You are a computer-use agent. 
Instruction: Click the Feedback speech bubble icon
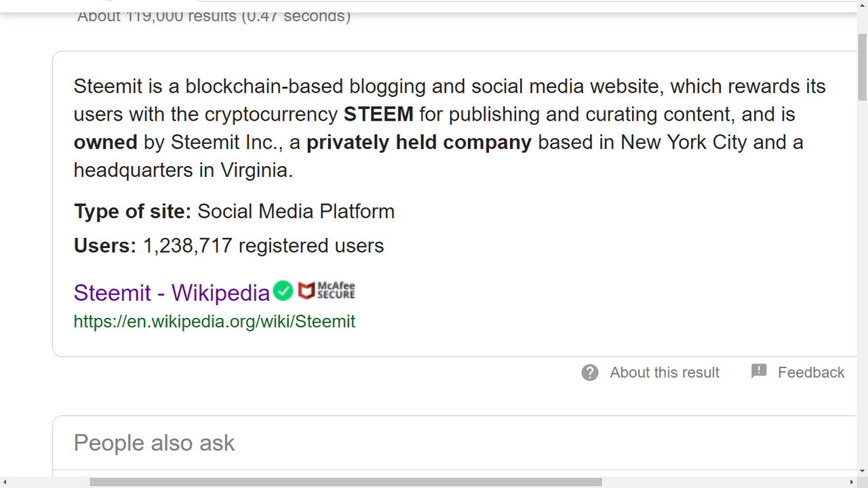pyautogui.click(x=759, y=371)
